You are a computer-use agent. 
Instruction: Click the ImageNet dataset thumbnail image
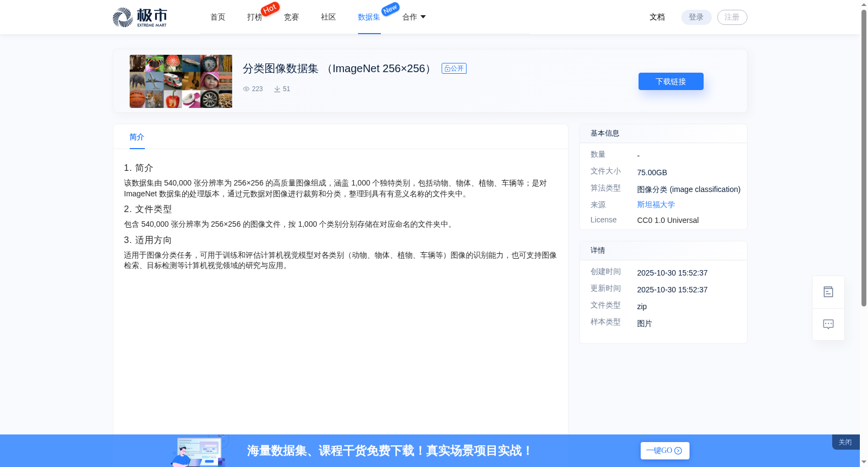point(181,81)
